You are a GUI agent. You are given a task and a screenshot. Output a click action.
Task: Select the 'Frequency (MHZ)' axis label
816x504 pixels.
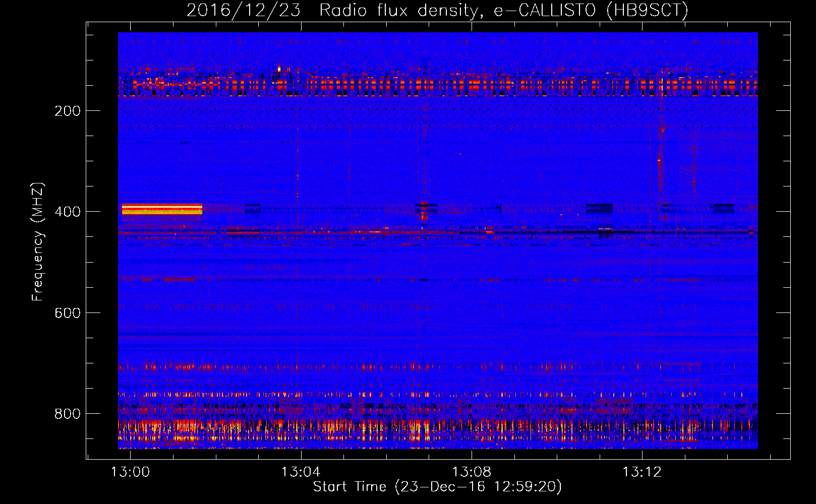[37, 241]
